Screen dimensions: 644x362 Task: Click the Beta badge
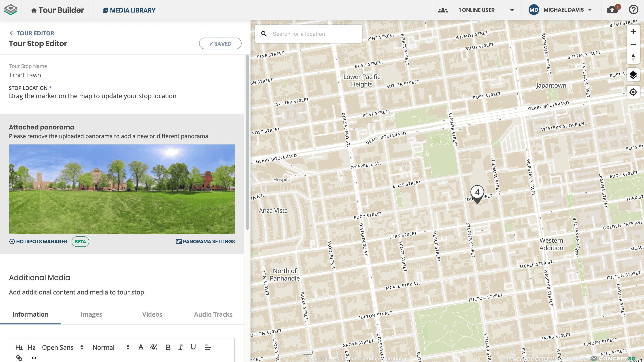click(x=80, y=241)
